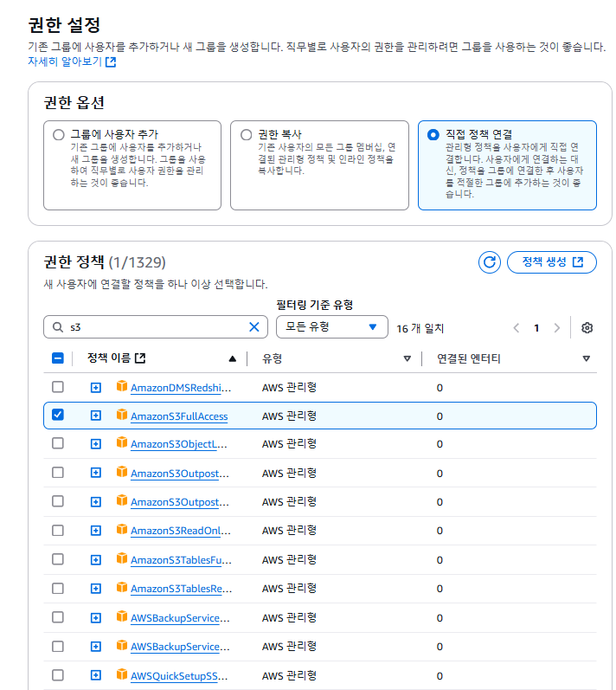Sort the 유형 column
Viewport: 616px width, 690px height.
point(407,358)
